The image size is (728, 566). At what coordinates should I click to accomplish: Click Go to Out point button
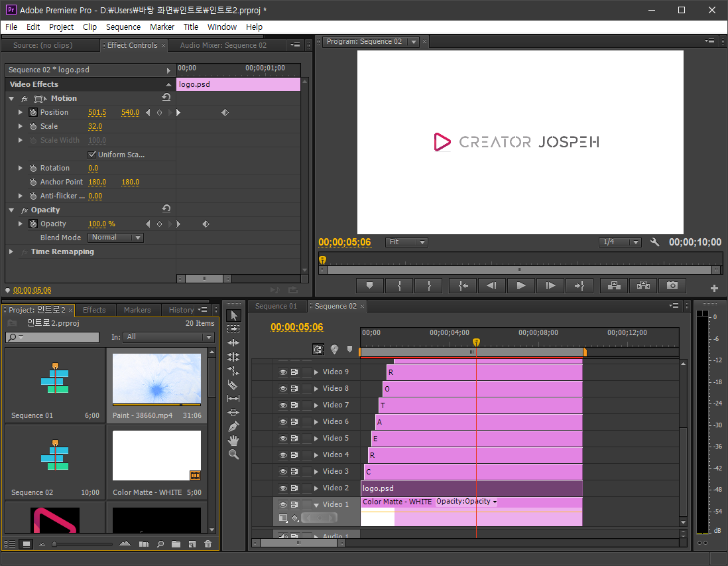[x=579, y=285]
